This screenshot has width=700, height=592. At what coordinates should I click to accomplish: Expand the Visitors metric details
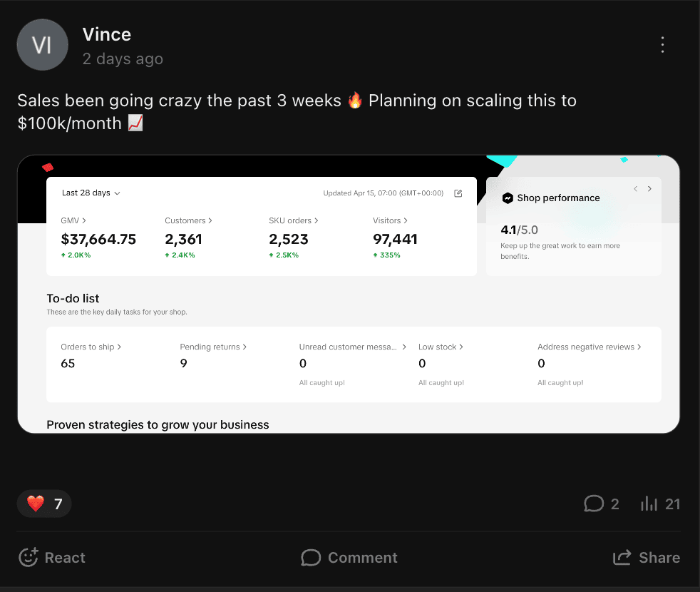pyautogui.click(x=391, y=221)
